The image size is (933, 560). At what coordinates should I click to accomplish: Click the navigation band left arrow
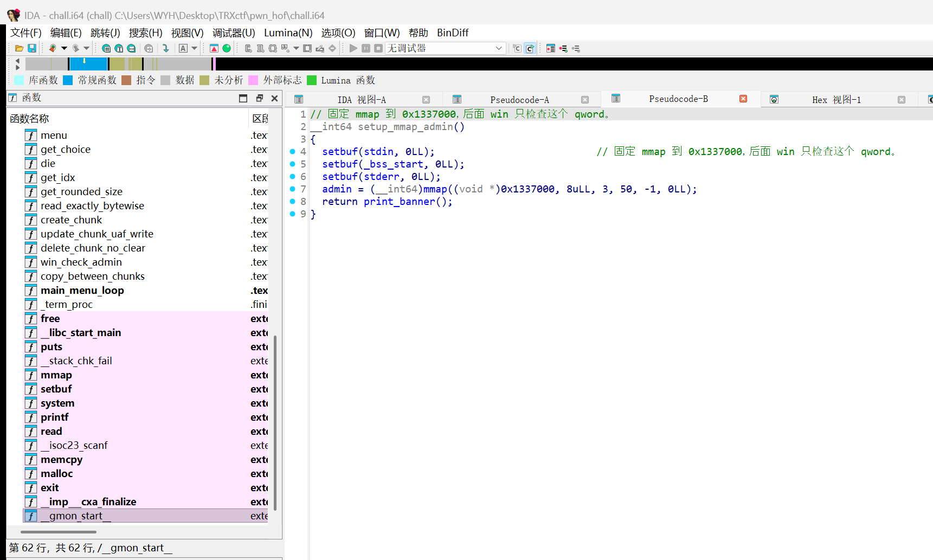tap(17, 60)
